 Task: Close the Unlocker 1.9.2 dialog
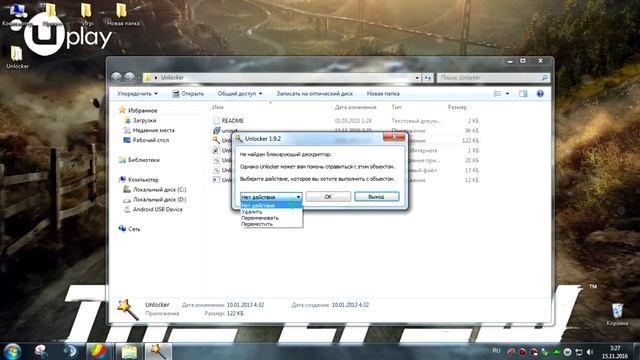(394, 137)
